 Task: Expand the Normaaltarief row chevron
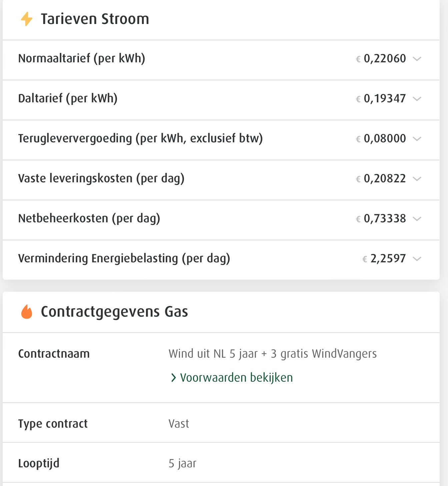(x=417, y=59)
